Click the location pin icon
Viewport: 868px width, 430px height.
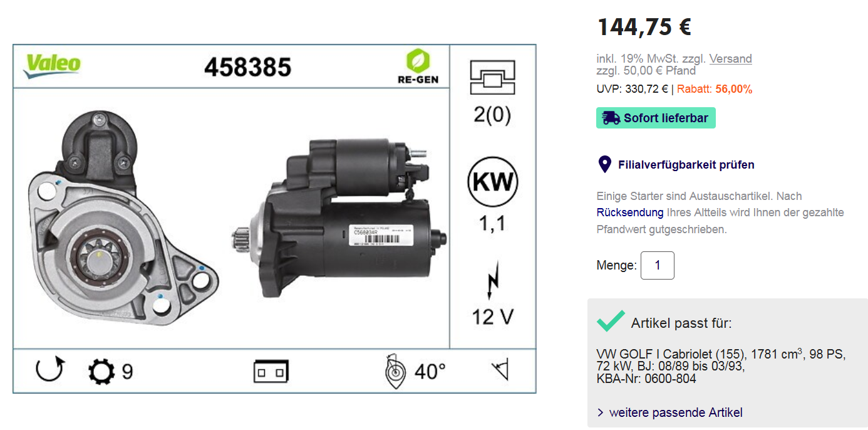604,165
